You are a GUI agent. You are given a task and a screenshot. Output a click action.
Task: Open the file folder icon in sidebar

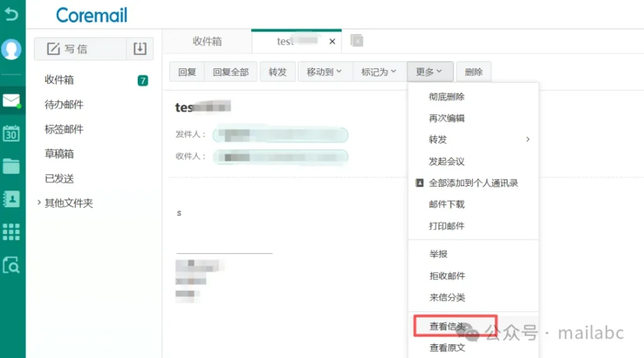[11, 166]
